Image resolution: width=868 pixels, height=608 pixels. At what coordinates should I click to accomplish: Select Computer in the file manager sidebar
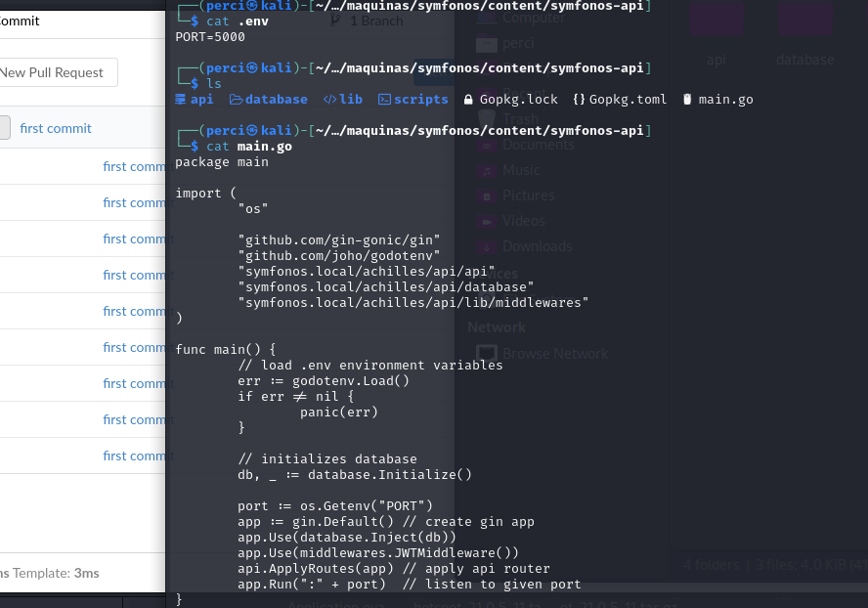point(533,18)
